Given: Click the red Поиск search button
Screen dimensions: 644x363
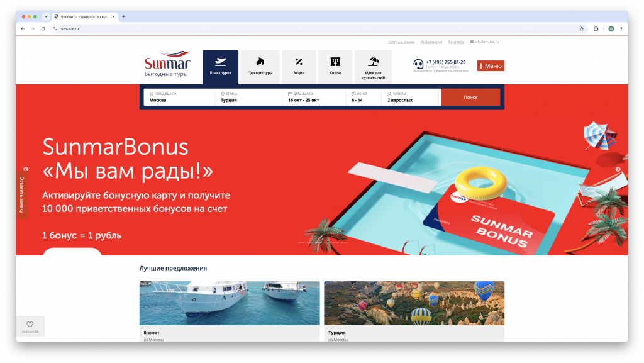Looking at the screenshot, I should point(470,98).
